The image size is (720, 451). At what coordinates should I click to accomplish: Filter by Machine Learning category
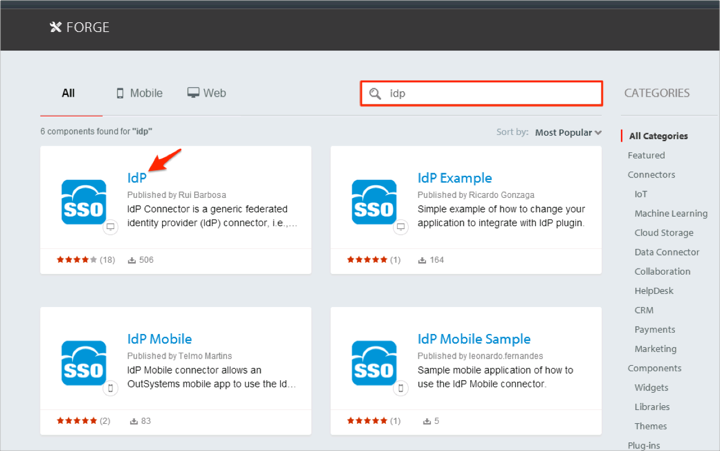(x=670, y=214)
